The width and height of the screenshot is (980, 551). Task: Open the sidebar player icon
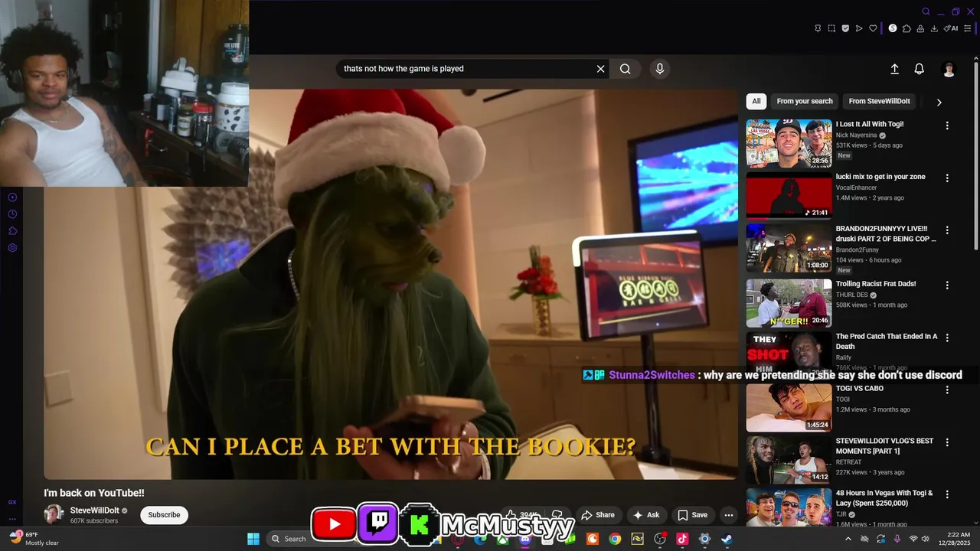coord(12,197)
